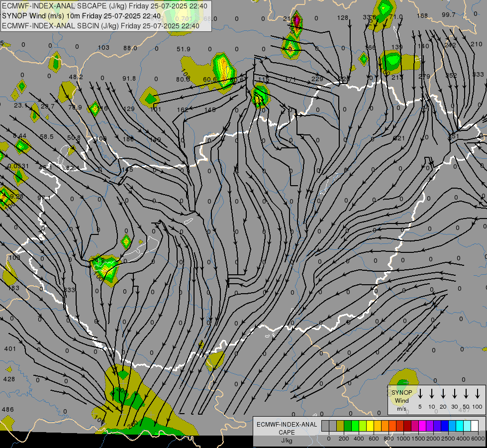Click the wind legend arrow above 10
The width and height of the screenshot is (487, 448).
pos(432,394)
